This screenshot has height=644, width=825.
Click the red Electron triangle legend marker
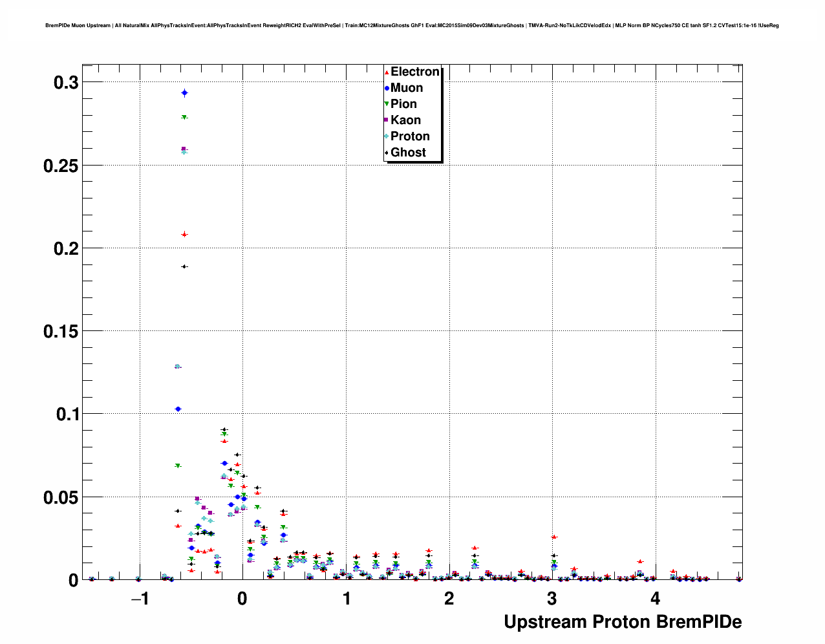click(x=387, y=72)
